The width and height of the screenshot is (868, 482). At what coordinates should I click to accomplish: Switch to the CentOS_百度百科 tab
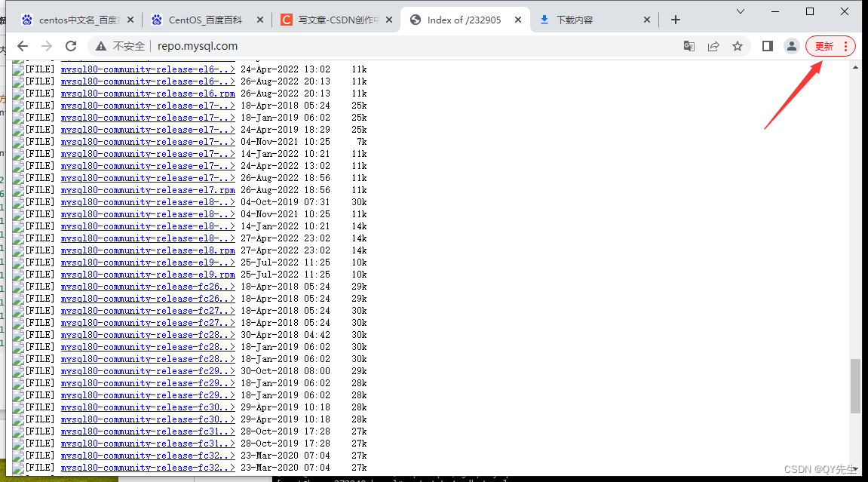(207, 20)
